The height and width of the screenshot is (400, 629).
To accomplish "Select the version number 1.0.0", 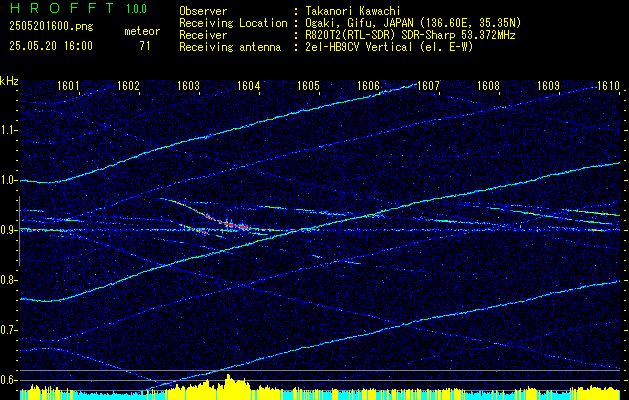I will pyautogui.click(x=136, y=9).
